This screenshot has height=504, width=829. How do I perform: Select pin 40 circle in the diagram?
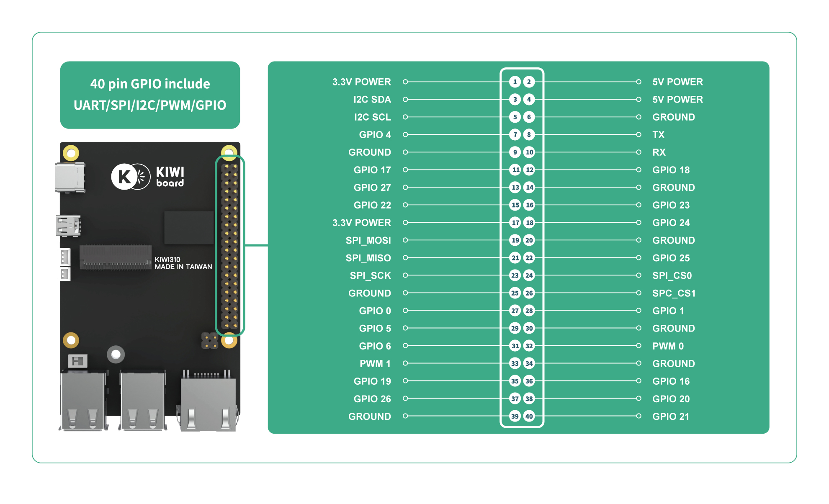tap(529, 416)
